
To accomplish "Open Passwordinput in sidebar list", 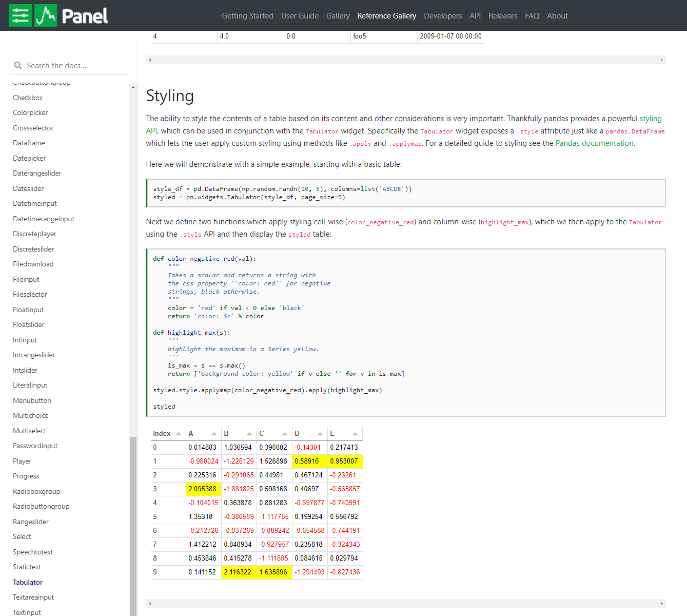I will (35, 446).
